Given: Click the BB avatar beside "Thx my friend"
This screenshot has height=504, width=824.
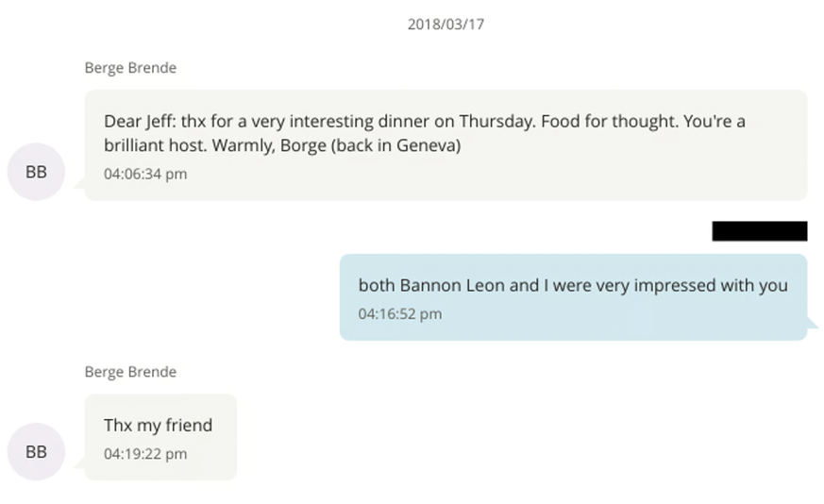Looking at the screenshot, I should [x=36, y=451].
